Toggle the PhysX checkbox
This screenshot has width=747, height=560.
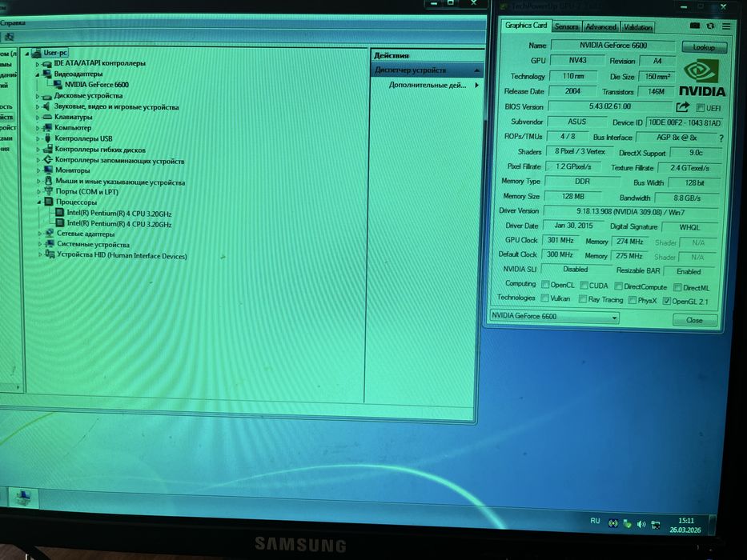633,300
